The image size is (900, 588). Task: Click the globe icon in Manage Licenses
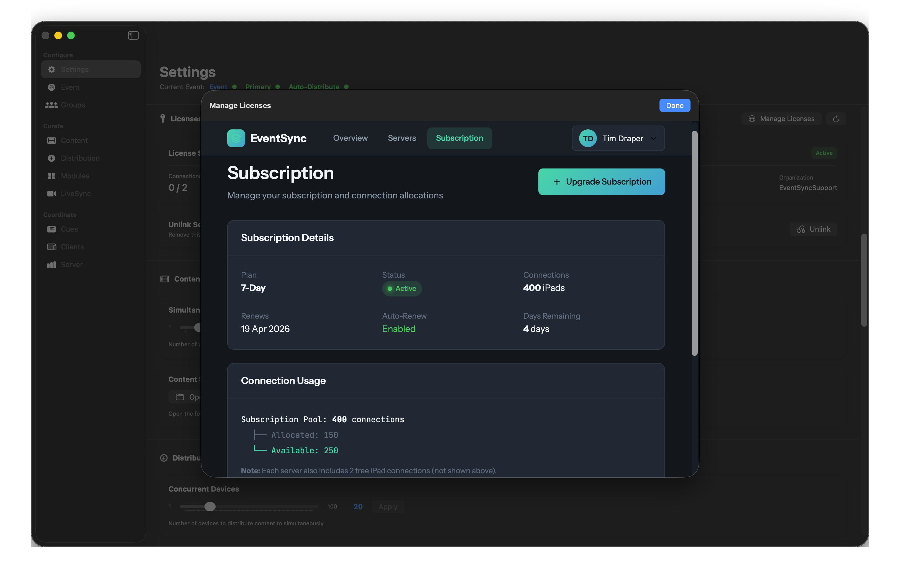tap(752, 119)
